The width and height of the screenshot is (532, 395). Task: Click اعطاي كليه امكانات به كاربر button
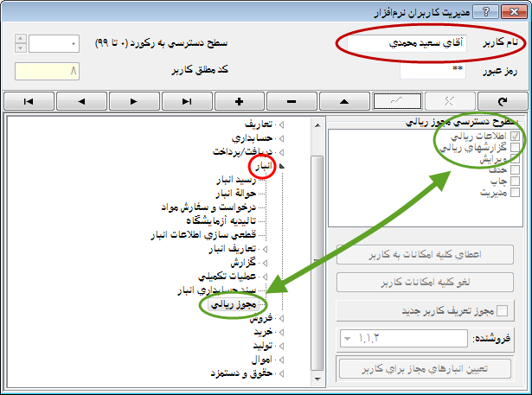(425, 254)
